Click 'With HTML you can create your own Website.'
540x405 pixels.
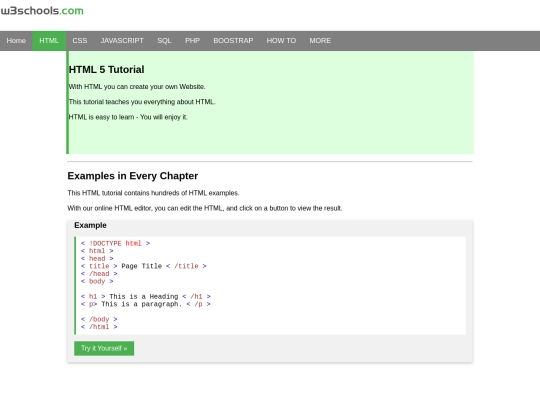click(137, 87)
